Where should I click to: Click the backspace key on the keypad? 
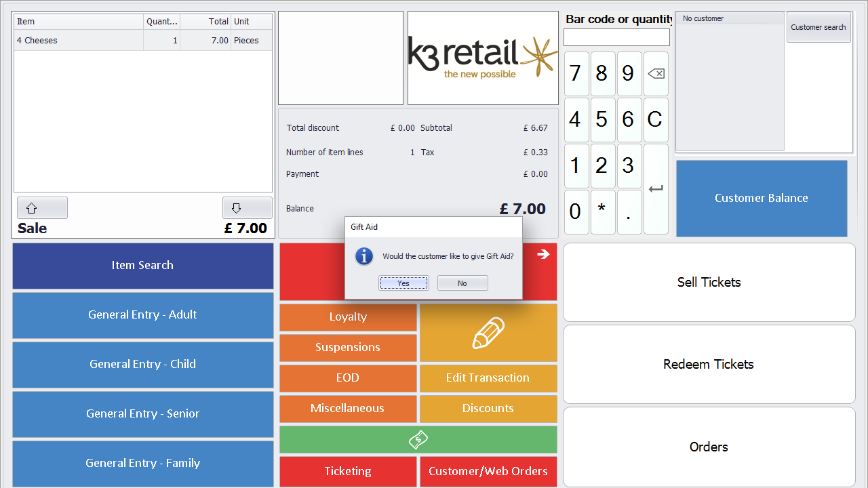point(655,74)
